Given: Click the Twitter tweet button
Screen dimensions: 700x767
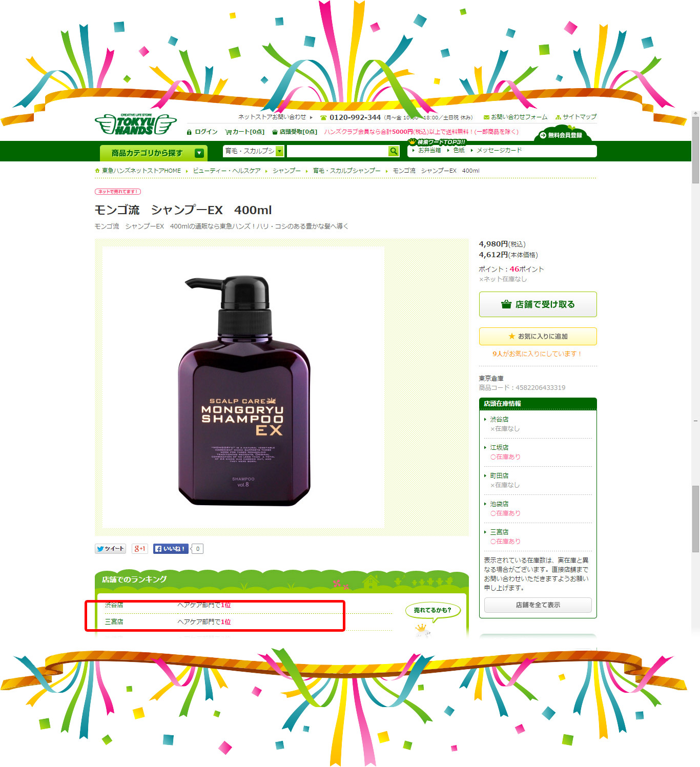Looking at the screenshot, I should coord(110,549).
